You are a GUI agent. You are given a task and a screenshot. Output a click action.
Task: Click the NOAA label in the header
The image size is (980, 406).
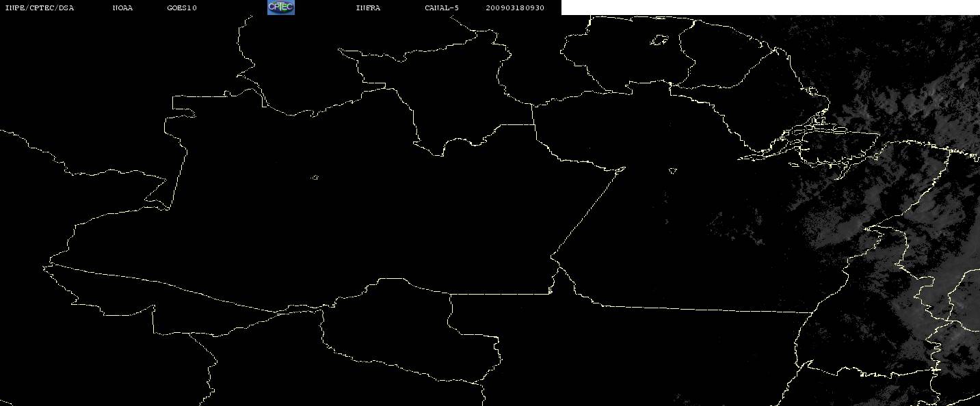[122, 8]
